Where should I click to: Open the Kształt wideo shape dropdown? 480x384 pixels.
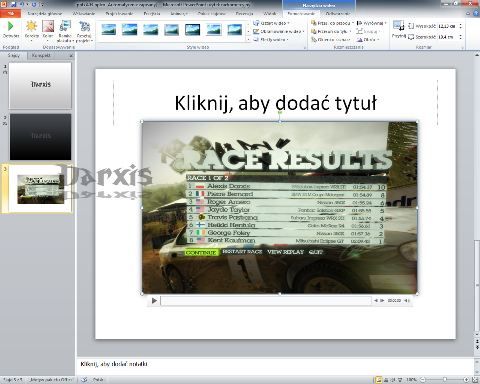[271, 23]
